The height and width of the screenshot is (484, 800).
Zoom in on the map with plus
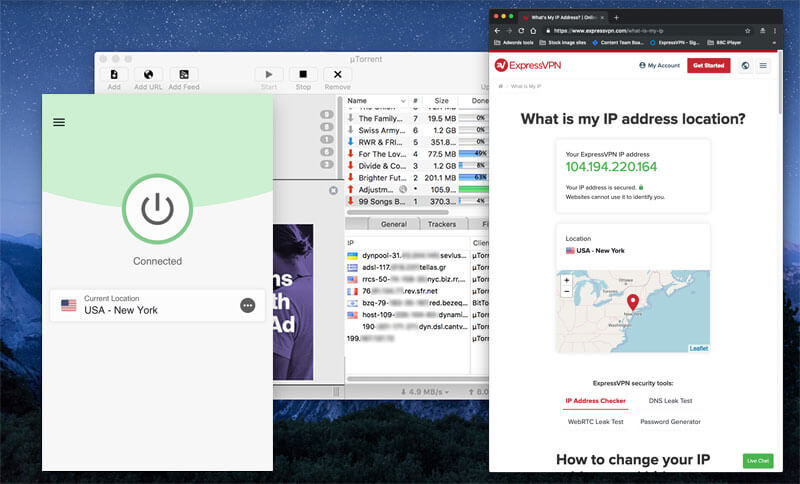pyautogui.click(x=566, y=281)
